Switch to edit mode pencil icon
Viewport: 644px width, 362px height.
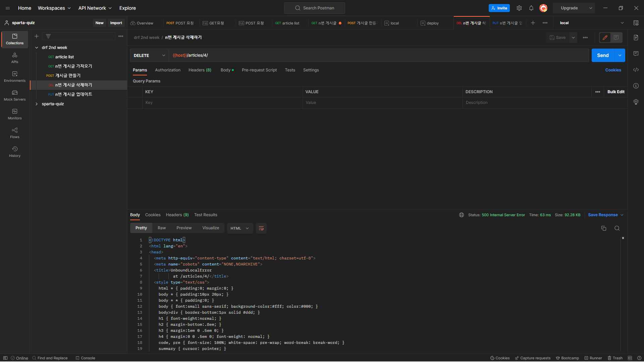pyautogui.click(x=605, y=38)
